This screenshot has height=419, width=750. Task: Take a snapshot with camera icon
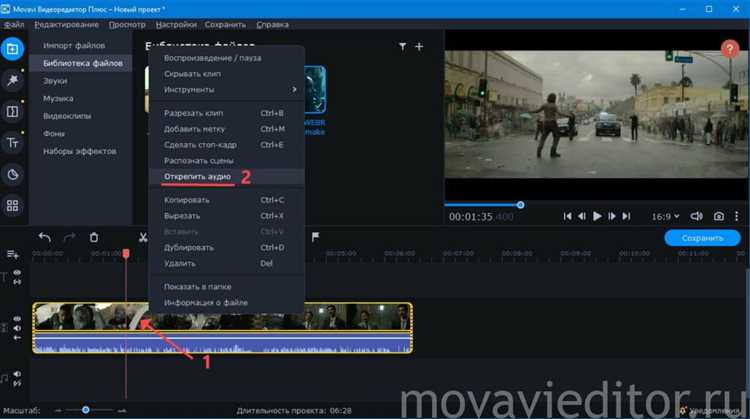tap(718, 216)
